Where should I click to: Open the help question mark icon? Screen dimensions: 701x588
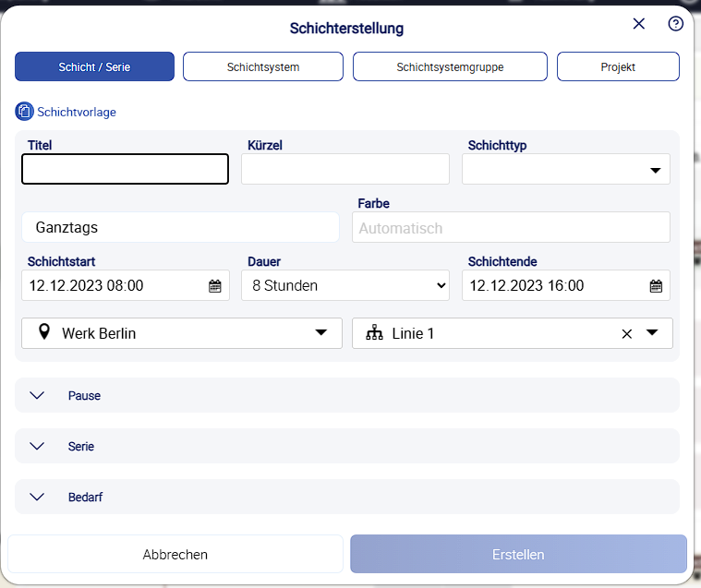coord(675,24)
